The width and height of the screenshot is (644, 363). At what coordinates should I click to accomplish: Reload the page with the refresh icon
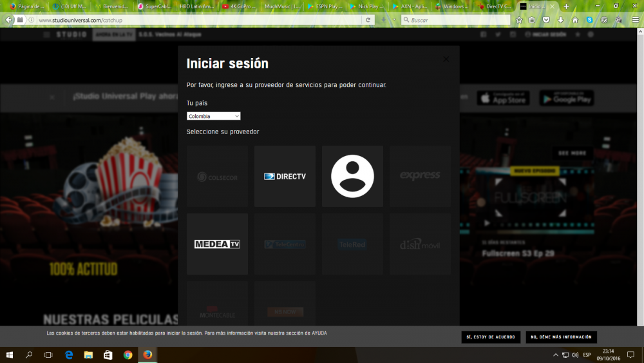coord(368,20)
